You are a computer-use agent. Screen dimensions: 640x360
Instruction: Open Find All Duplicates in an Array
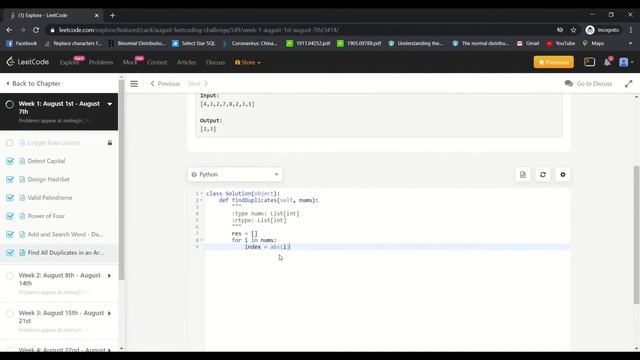[x=65, y=253]
